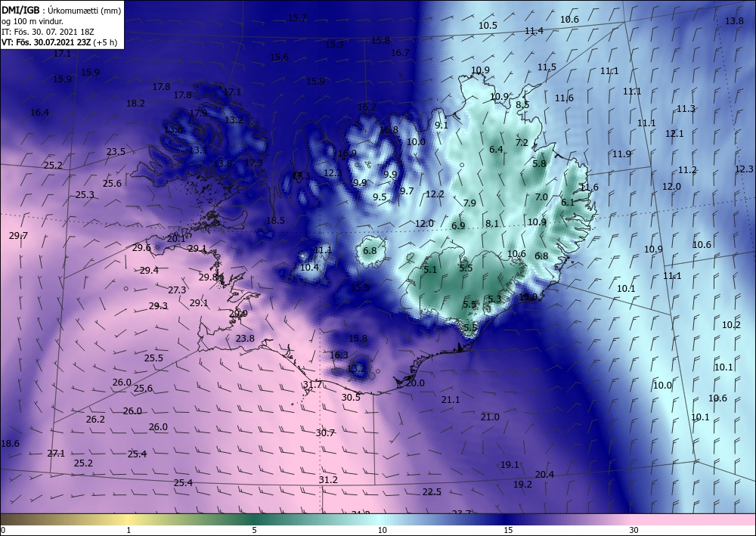The height and width of the screenshot is (536, 756).
Task: Select the 16.3 value label
Action: click(x=339, y=355)
